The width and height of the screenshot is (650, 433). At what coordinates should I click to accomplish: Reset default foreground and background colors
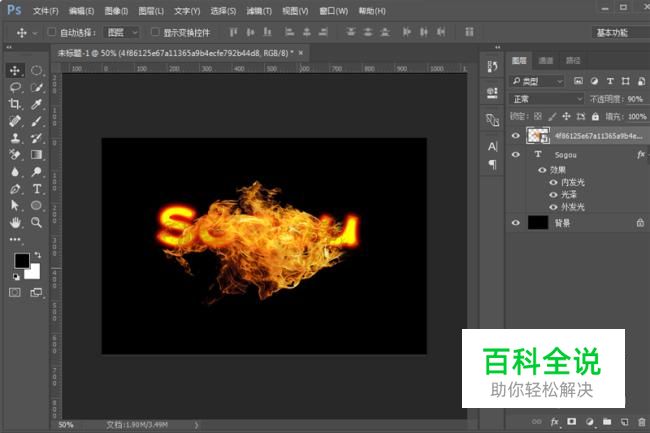coord(16,277)
